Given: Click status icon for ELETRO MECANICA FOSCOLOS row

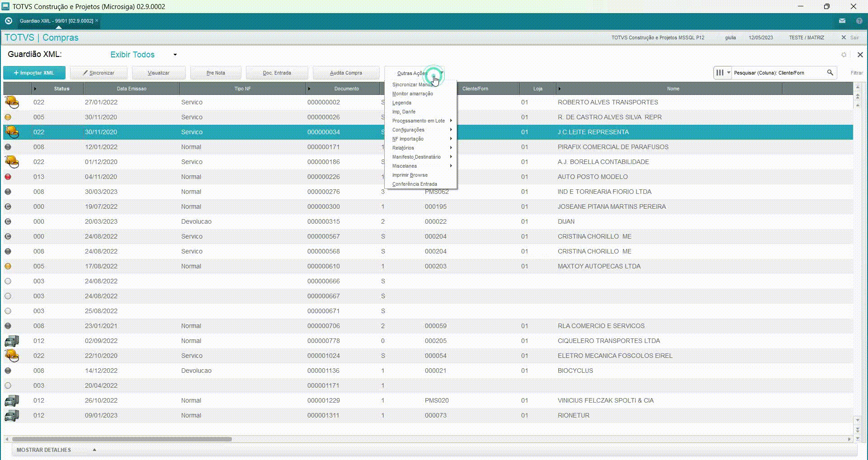Looking at the screenshot, I should [x=12, y=356].
